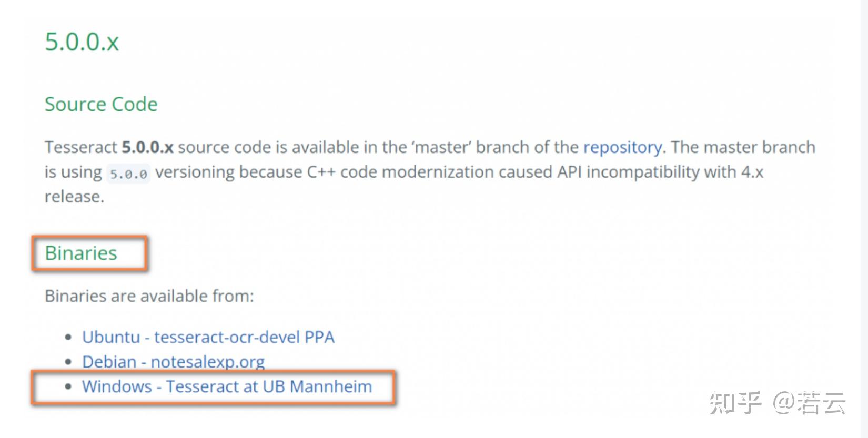This screenshot has width=868, height=438.
Task: Open Ubuntu tesseract-ocr-devel PPA link
Action: [x=208, y=337]
